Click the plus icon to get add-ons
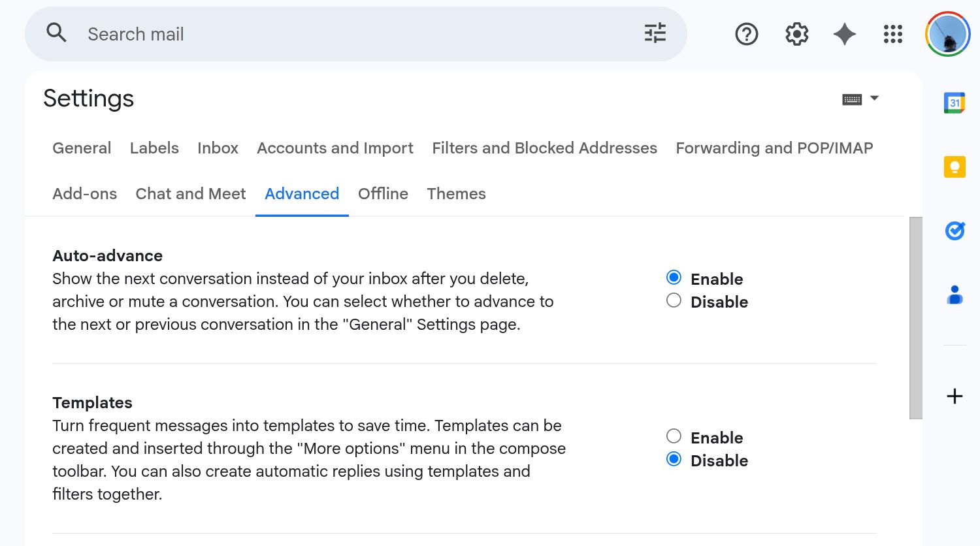980x546 pixels. coord(955,396)
